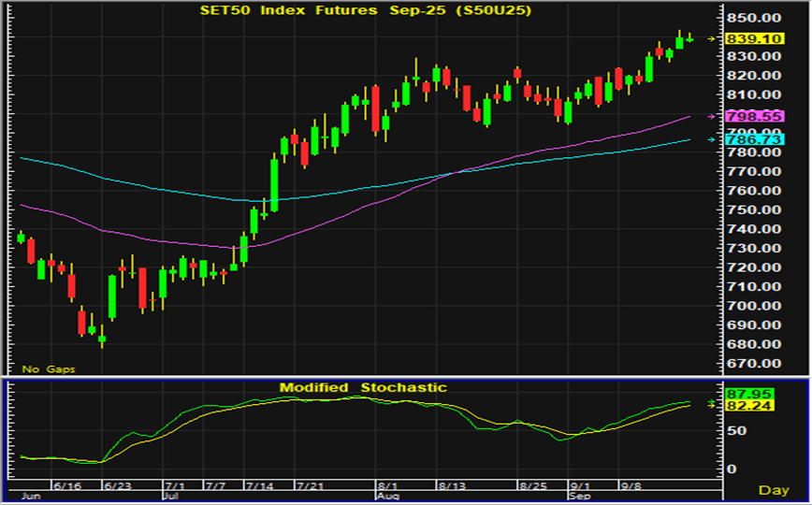Viewport: 812px width, 505px height.
Task: Click the Modified Stochastic indicator title
Action: [x=363, y=387]
